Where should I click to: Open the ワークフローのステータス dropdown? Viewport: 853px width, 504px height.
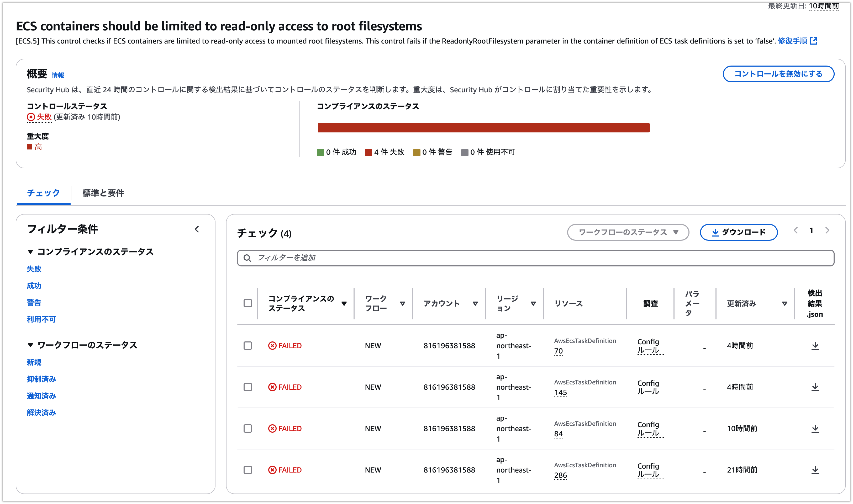coord(628,232)
